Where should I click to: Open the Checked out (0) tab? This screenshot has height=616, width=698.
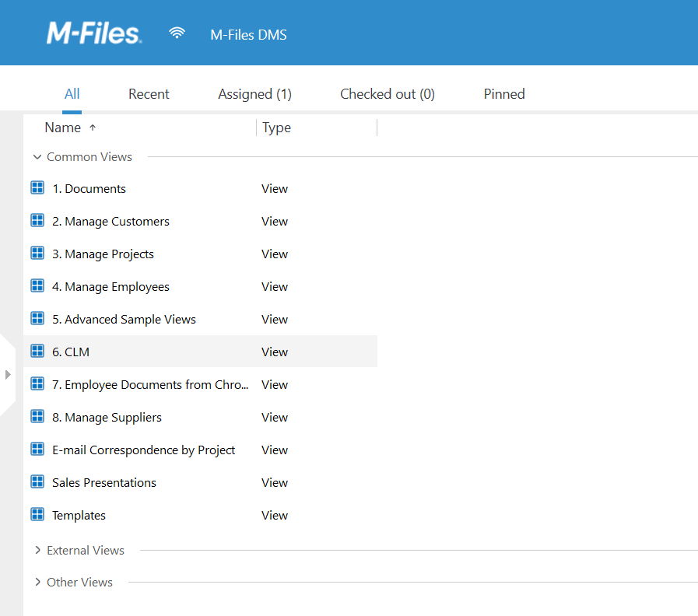click(388, 94)
